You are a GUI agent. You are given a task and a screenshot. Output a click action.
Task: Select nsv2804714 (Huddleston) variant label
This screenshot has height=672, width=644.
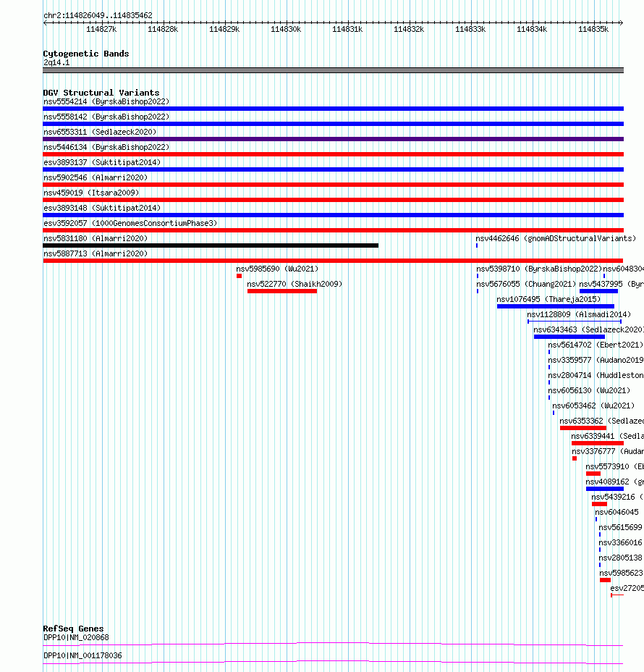[596, 375]
